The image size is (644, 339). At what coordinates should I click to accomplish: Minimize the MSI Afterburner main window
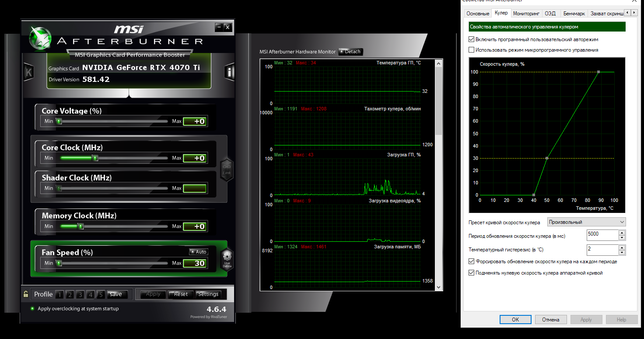click(219, 27)
